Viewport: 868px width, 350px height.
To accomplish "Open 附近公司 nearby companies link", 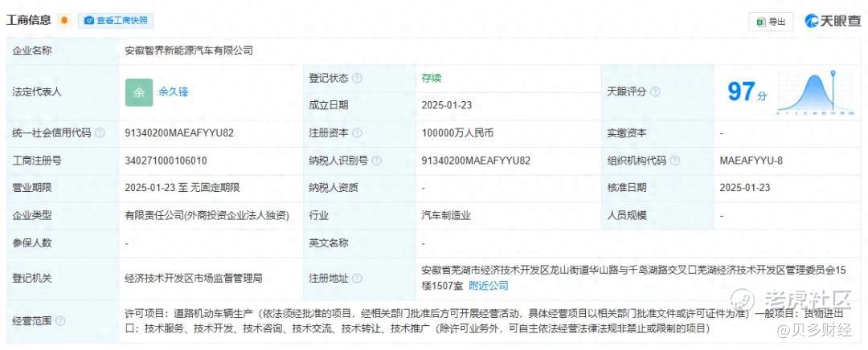I will coord(489,286).
